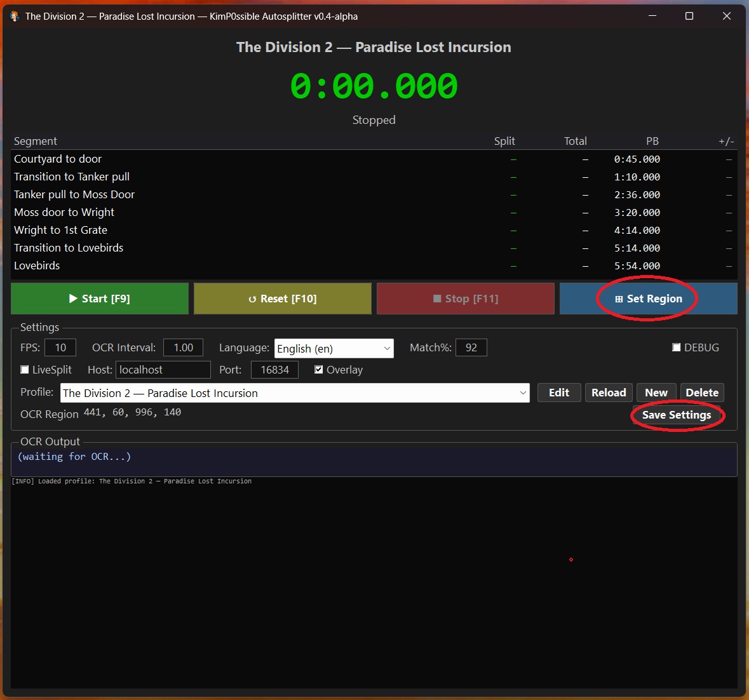749x700 pixels.
Task: Select the Lovebirds segment row
Action: click(x=374, y=266)
